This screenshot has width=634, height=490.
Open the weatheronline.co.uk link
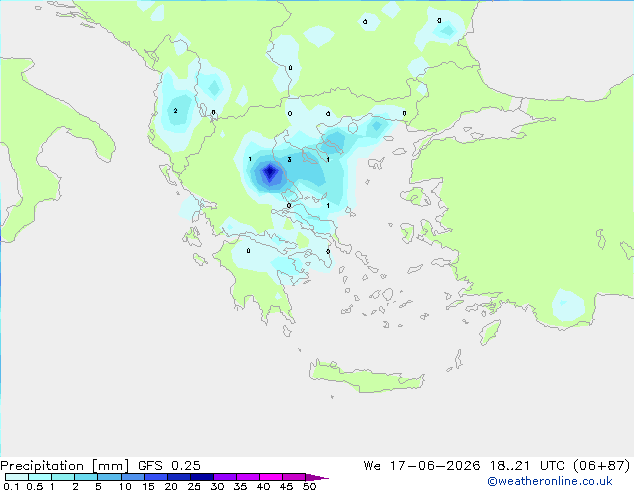coord(550,481)
